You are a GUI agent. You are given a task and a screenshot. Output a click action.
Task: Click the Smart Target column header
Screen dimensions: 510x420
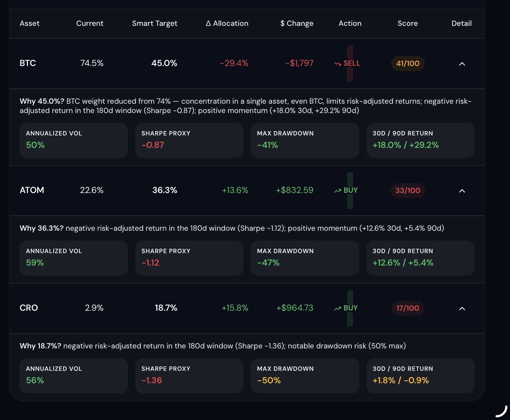pos(155,23)
